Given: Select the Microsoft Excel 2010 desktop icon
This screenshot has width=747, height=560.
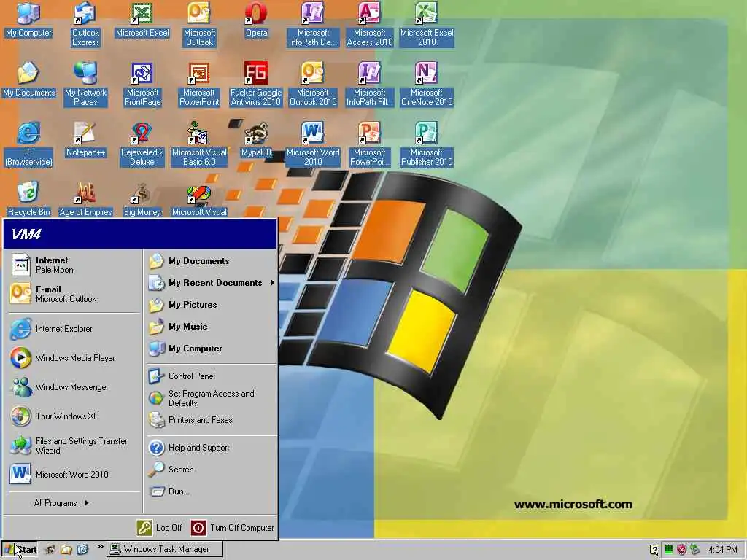Looking at the screenshot, I should point(426,24).
